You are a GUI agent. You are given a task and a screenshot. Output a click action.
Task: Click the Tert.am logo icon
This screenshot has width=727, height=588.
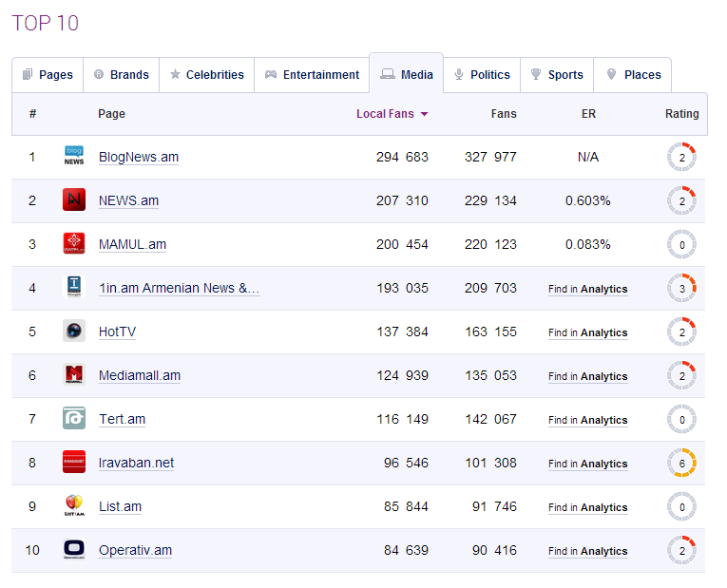[x=74, y=418]
